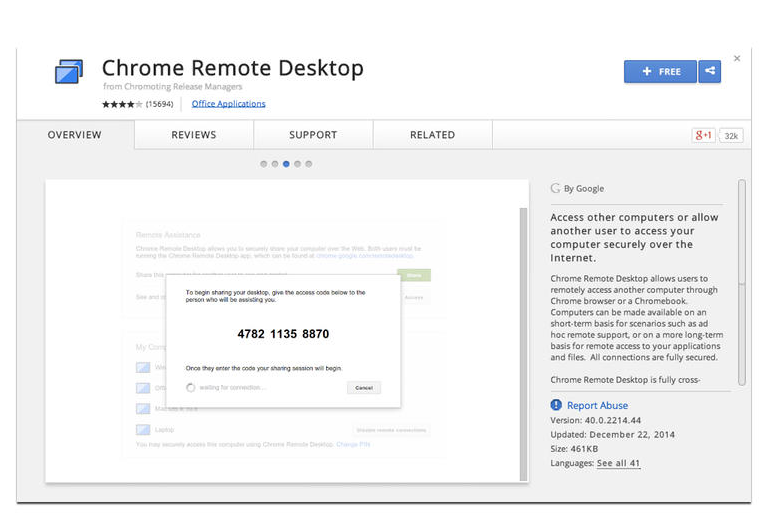The height and width of the screenshot is (524, 769).
Task: Click the Report Abuse link
Action: pos(597,405)
